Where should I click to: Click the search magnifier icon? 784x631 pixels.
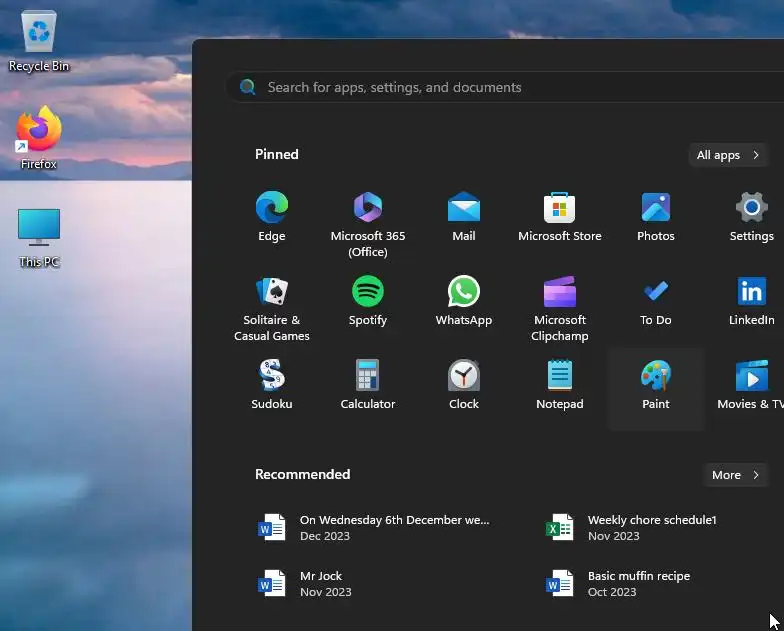click(x=248, y=87)
